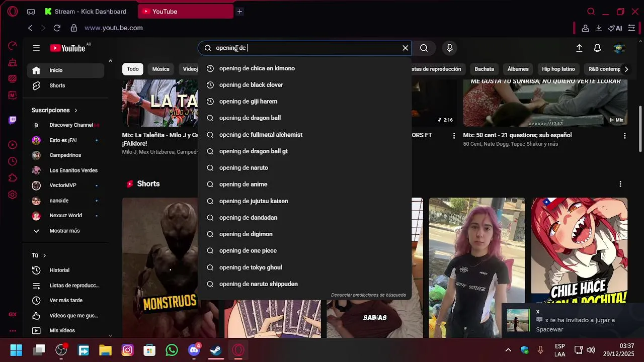Screen dimensions: 644x362
Task: Open the YouTube create upload icon
Action: pos(579,48)
